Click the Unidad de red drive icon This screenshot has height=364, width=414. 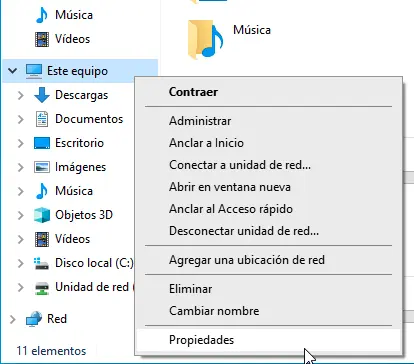(42, 287)
